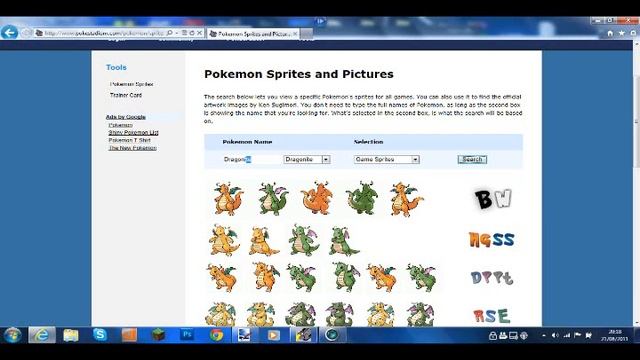Open Minecraft from the taskbar
This screenshot has width=640, height=360.
pos(158,335)
